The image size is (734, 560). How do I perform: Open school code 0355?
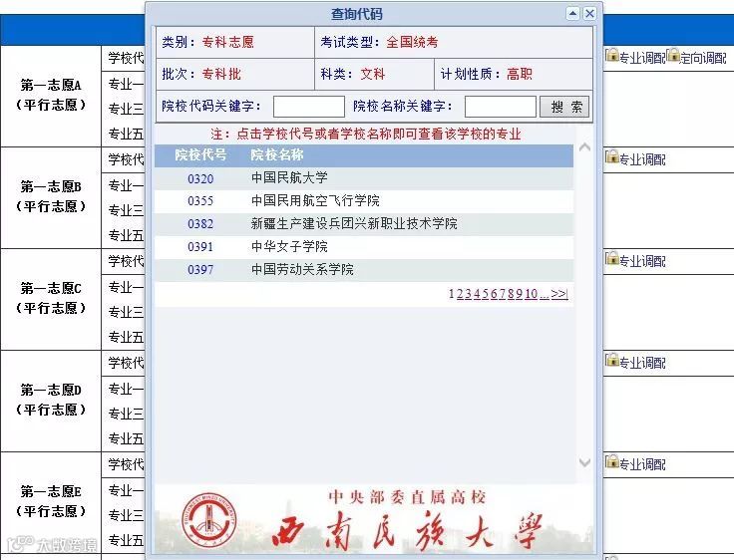(x=200, y=201)
